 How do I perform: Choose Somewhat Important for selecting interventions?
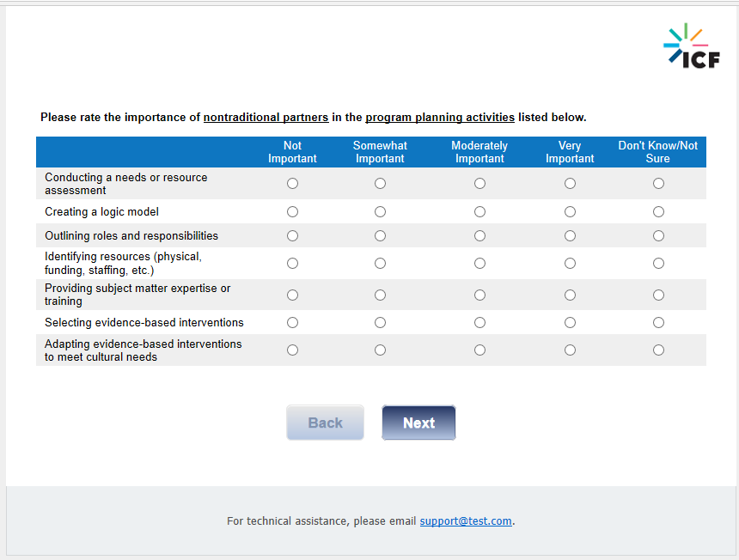point(380,323)
